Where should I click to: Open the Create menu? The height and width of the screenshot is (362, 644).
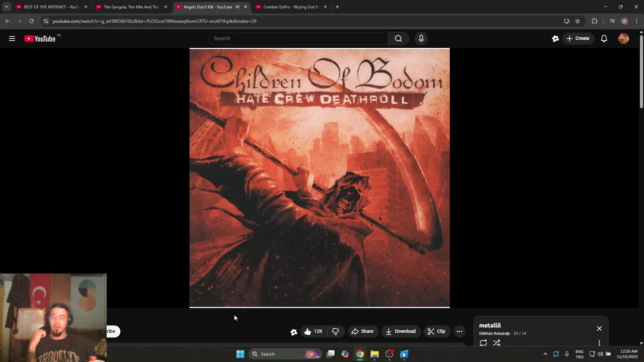point(578,38)
